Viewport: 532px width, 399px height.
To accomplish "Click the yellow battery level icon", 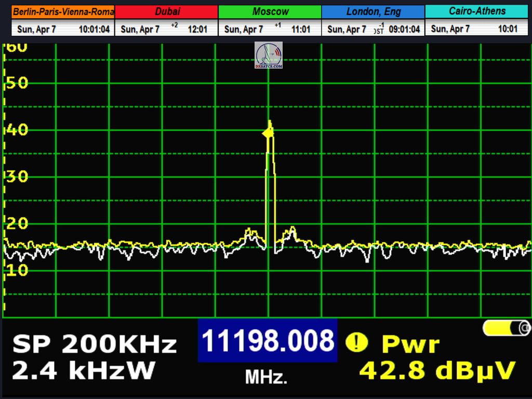I will [506, 328].
